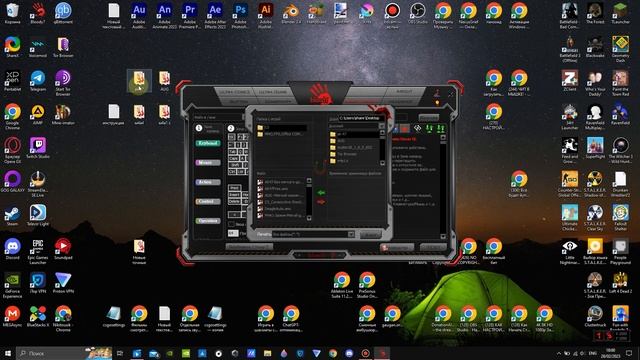The height and width of the screenshot is (360, 640).
Task: Select the AK47 macro file row
Action: point(282,182)
